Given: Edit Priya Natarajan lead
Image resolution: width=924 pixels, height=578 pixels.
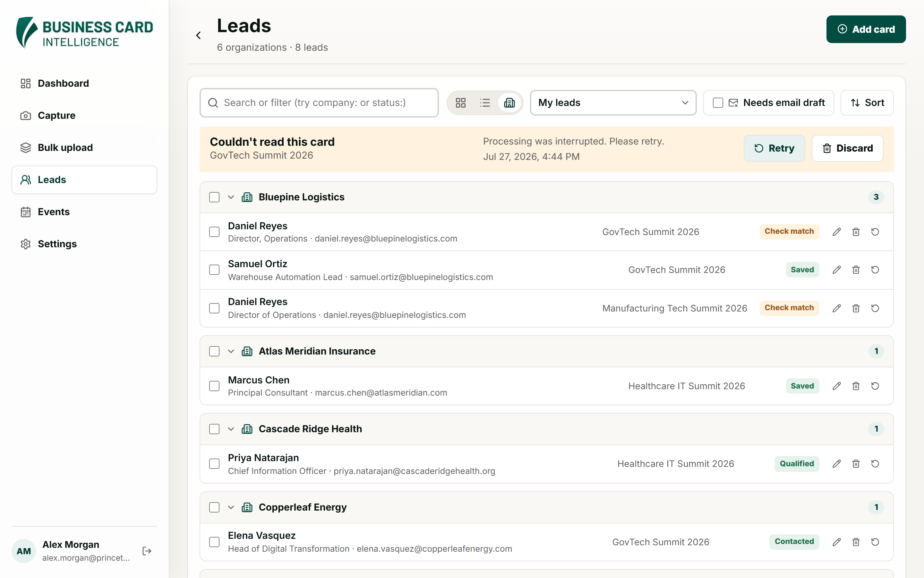Looking at the screenshot, I should pos(836,464).
